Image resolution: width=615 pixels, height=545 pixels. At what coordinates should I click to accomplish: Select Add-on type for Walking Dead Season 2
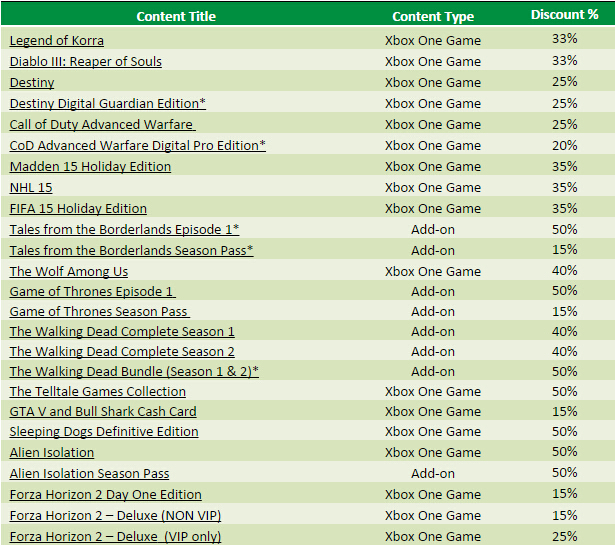[433, 352]
